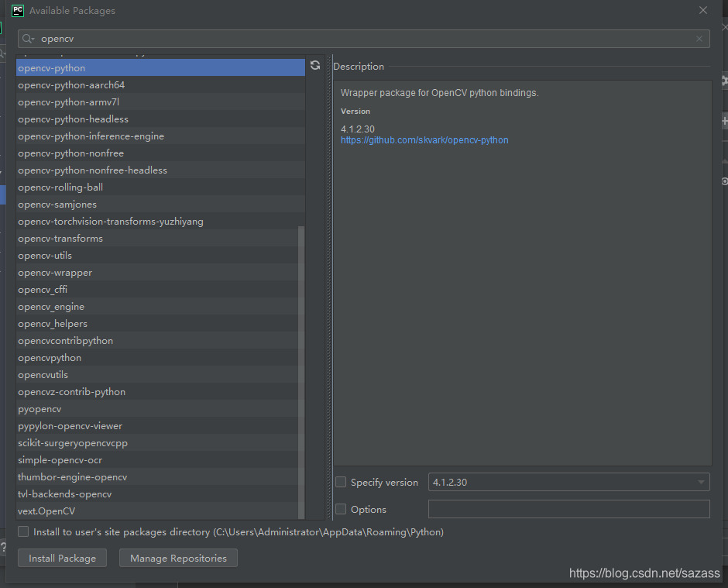Close the Available Packages dialog

pyautogui.click(x=703, y=10)
